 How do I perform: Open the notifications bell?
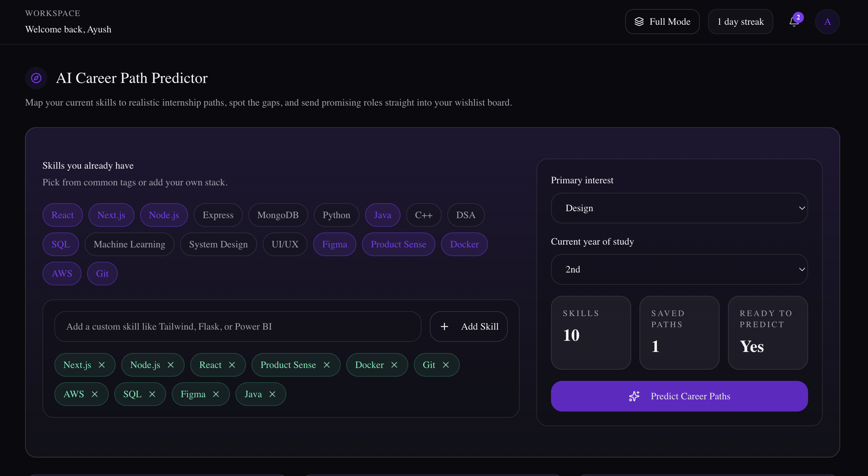794,22
